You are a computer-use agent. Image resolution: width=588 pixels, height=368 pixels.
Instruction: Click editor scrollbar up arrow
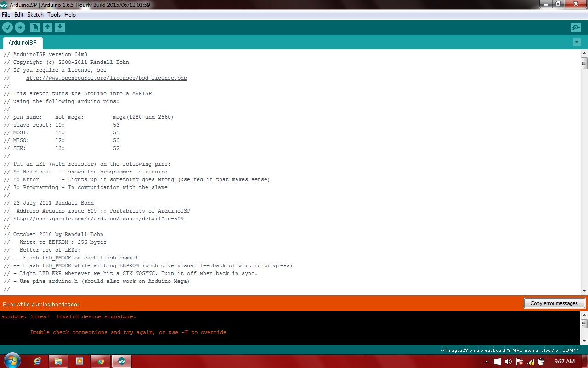(x=584, y=54)
